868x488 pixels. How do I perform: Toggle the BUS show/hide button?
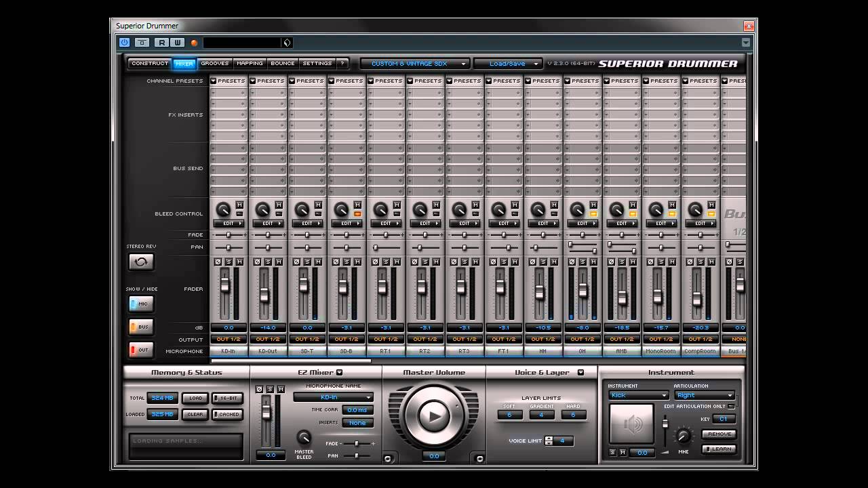(x=141, y=327)
